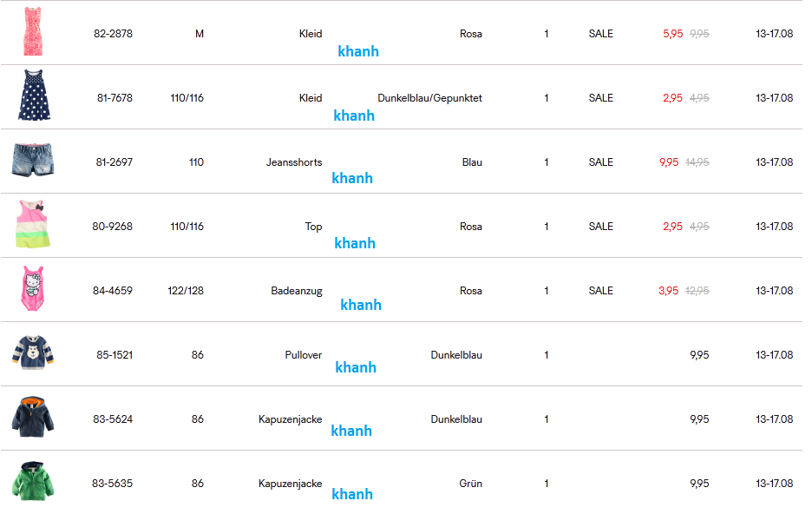Image resolution: width=812 pixels, height=514 pixels.
Task: Click the SALE label on Badeanzug row
Action: (600, 291)
